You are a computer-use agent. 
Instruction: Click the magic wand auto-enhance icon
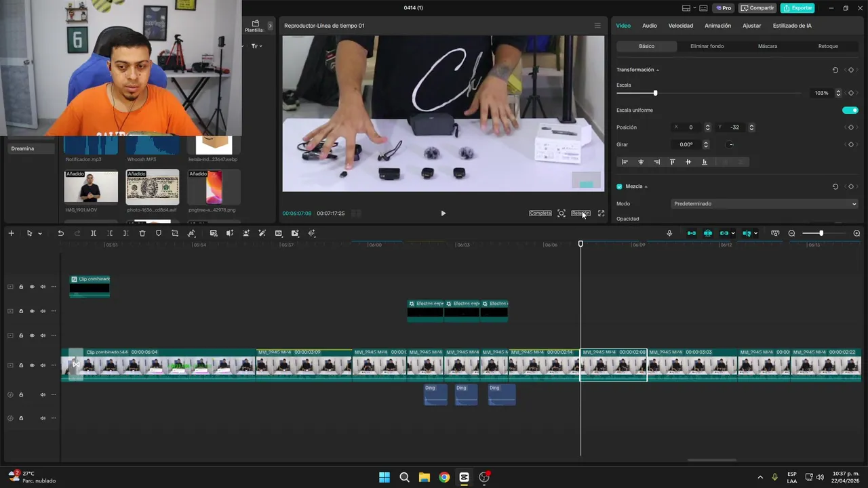pyautogui.click(x=262, y=233)
